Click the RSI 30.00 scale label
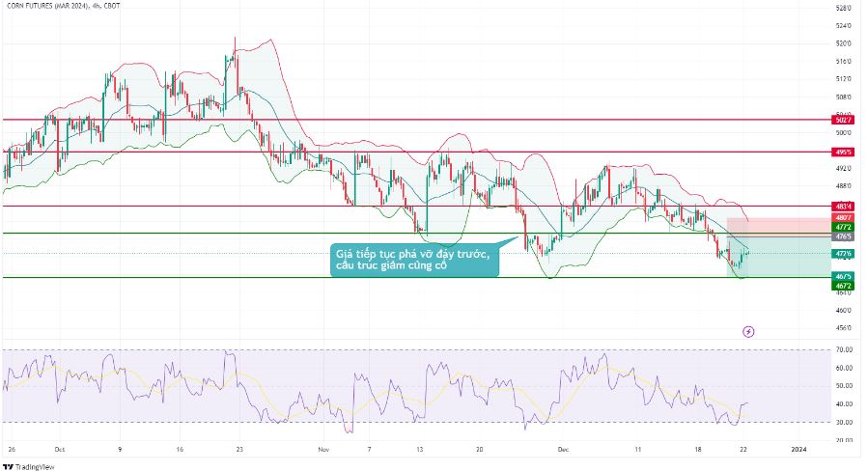This screenshot has height=471, width=868. (x=846, y=422)
